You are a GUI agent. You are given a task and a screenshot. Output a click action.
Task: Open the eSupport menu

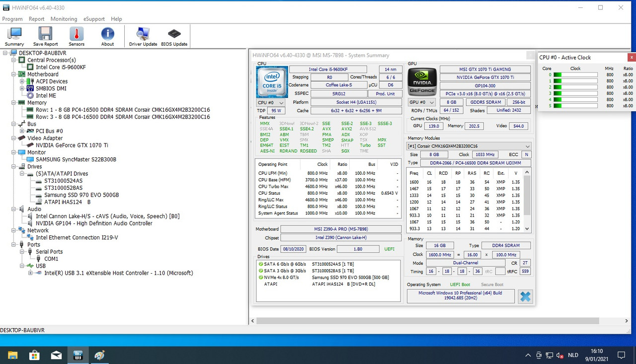coord(93,19)
